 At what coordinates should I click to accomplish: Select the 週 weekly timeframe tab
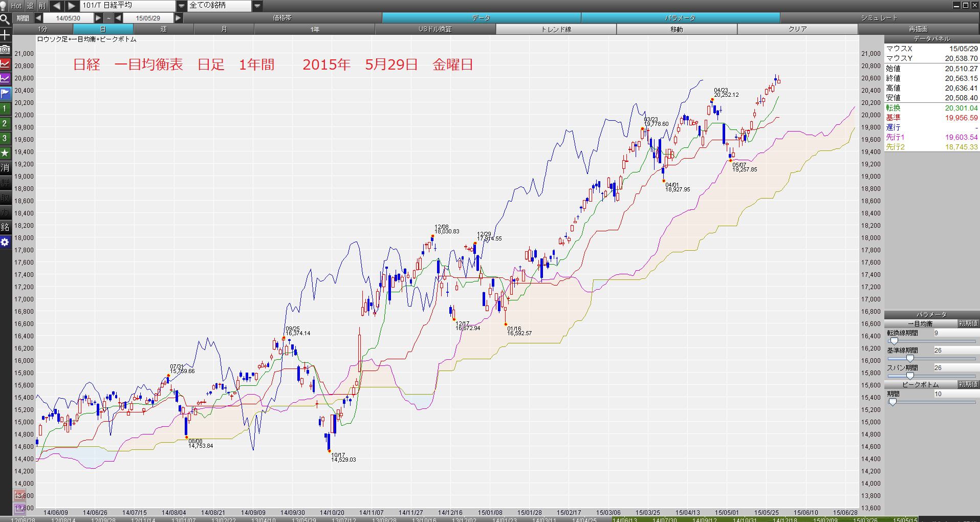(x=164, y=29)
